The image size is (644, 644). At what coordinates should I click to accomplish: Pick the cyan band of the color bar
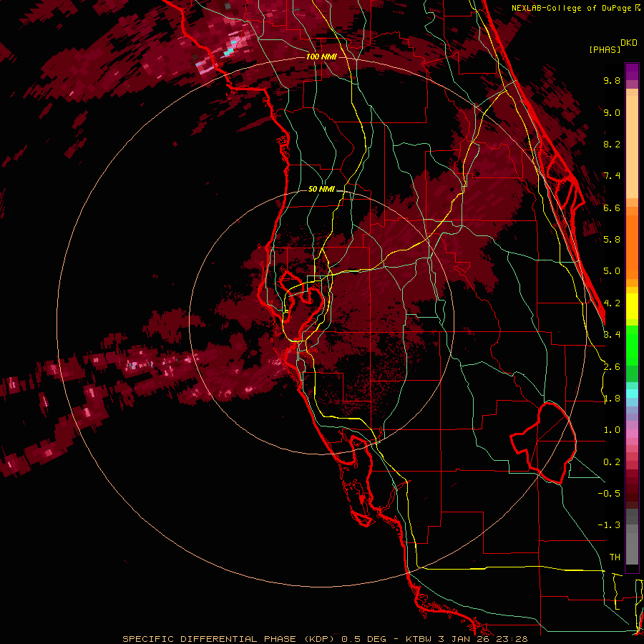coord(632,394)
